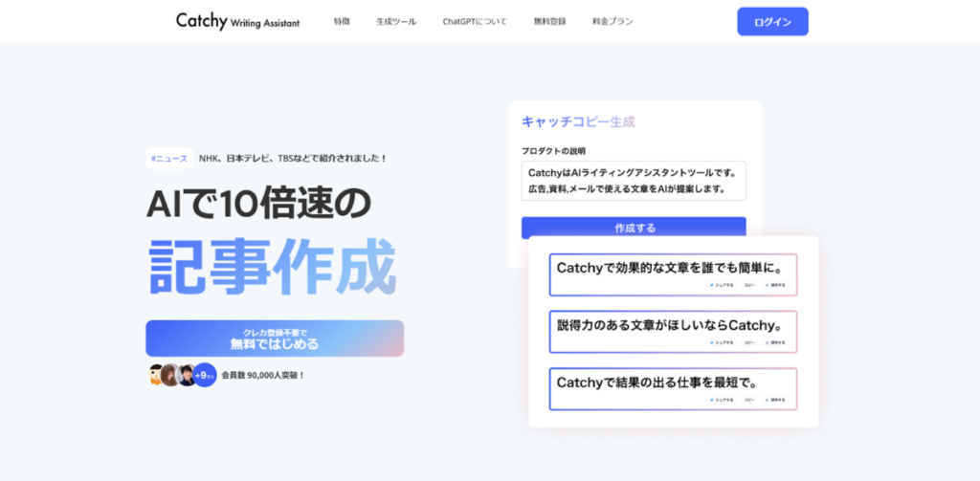Image resolution: width=980 pixels, height=481 pixels.
Task: Click the コピー button on the first catchphrase
Action: click(x=748, y=285)
